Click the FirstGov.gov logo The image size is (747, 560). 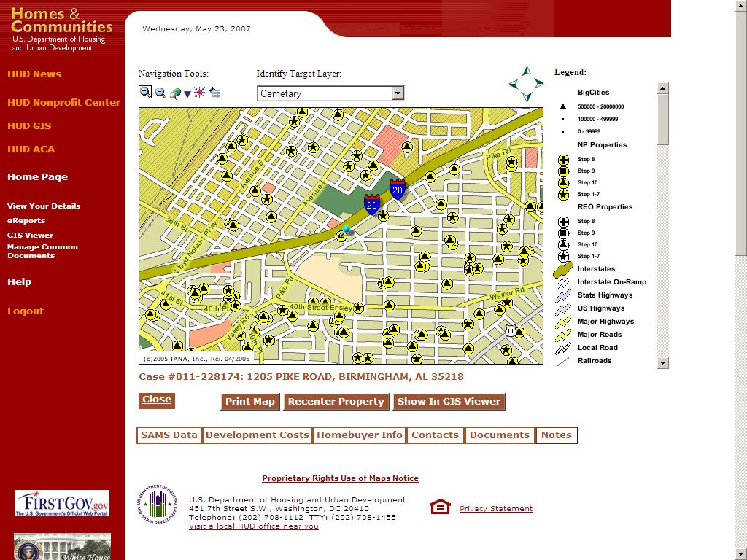click(62, 503)
